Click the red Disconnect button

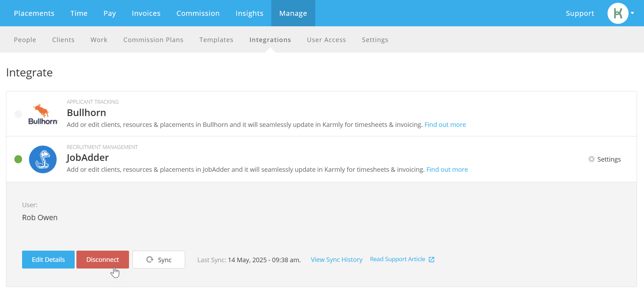pyautogui.click(x=103, y=259)
